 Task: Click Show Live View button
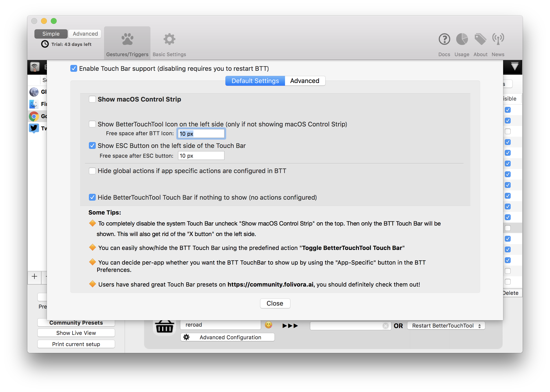[x=76, y=333]
